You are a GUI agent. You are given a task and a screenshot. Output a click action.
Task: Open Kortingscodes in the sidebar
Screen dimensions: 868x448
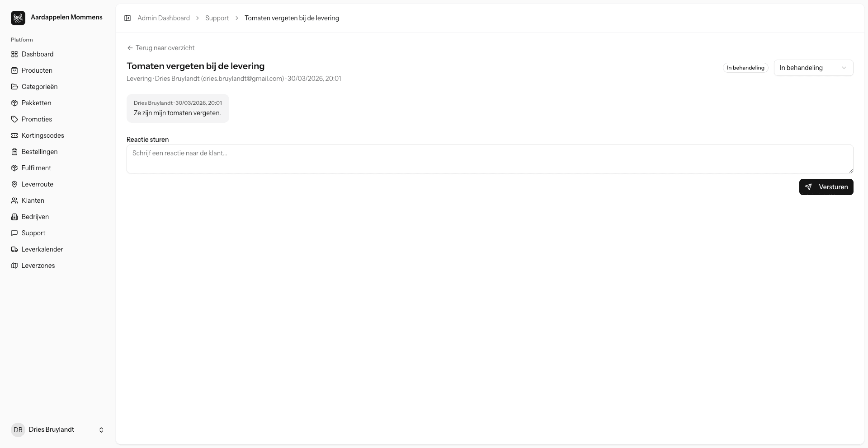pos(58,135)
